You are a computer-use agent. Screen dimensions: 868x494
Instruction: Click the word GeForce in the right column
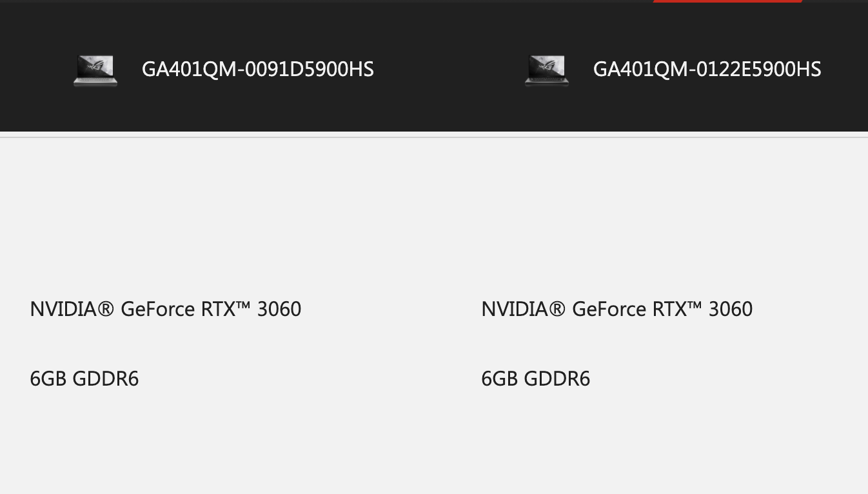point(609,310)
